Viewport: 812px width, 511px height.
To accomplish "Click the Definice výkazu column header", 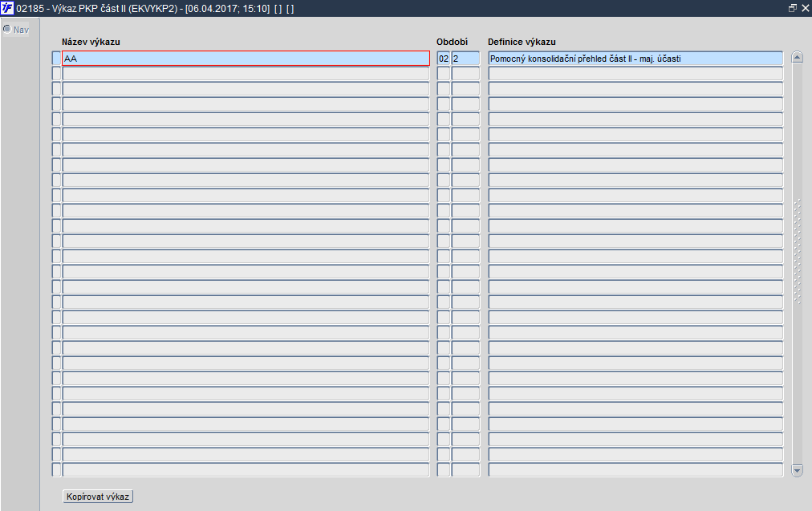I will [x=522, y=42].
